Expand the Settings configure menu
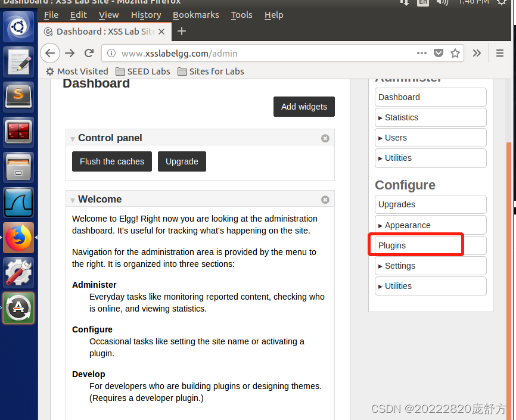Screen dimensions: 516x420 coord(430,266)
